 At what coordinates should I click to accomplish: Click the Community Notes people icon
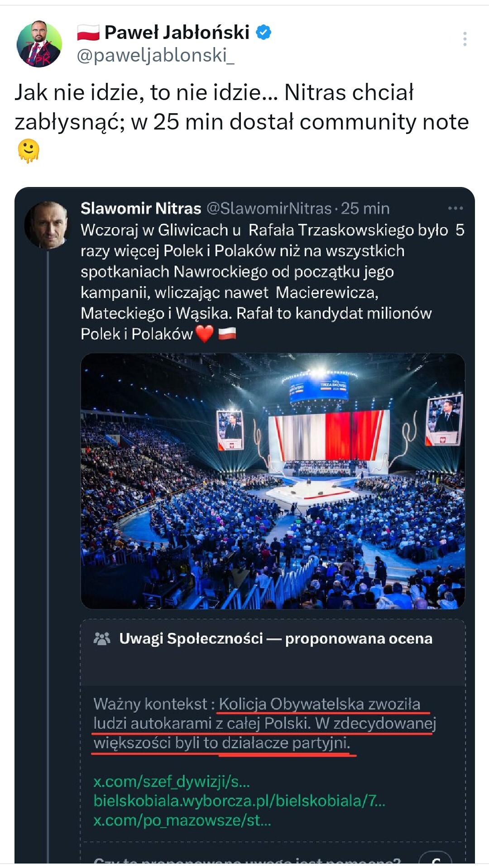[x=101, y=638]
